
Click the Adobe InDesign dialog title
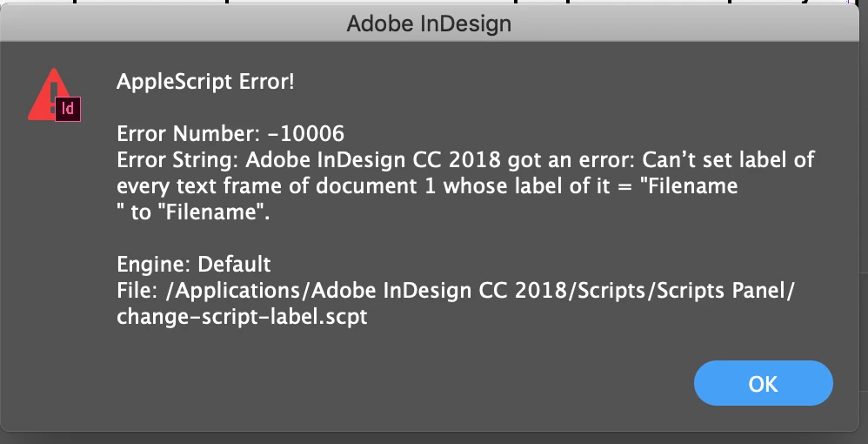click(x=429, y=24)
